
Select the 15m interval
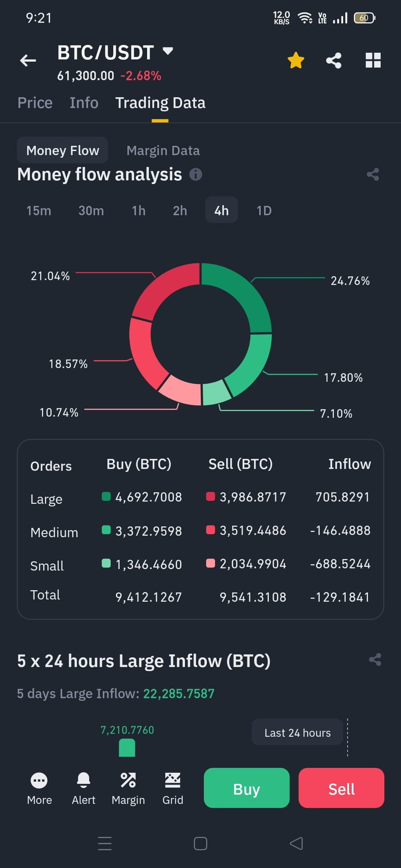39,210
